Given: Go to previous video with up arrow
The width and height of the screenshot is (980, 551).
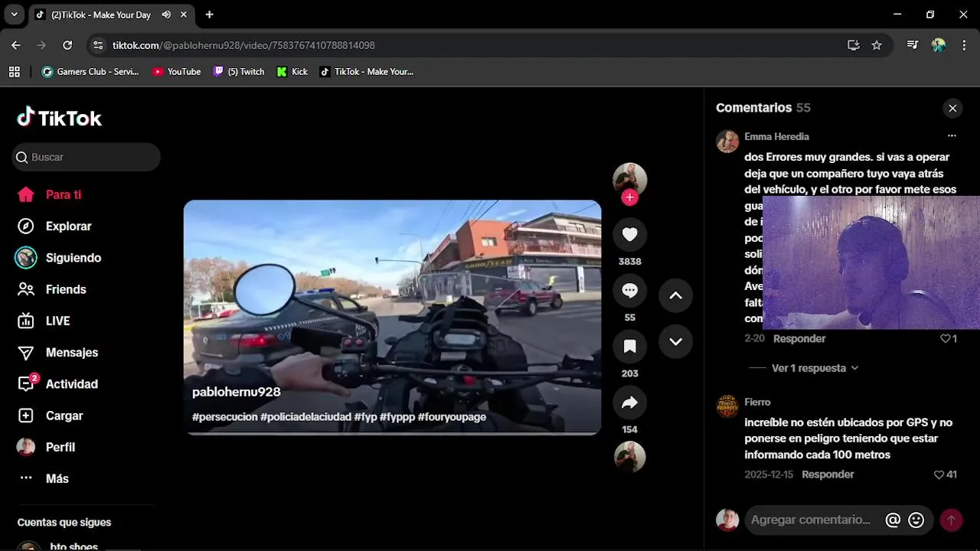Looking at the screenshot, I should click(x=675, y=295).
